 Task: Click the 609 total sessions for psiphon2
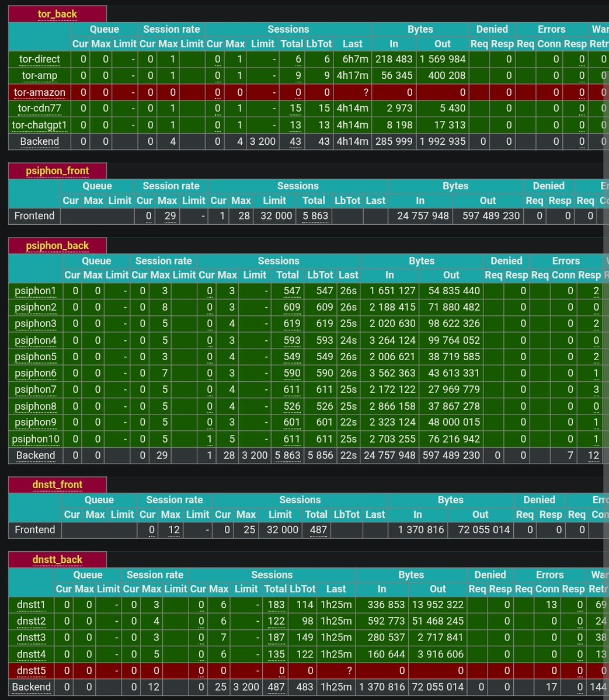tap(292, 307)
